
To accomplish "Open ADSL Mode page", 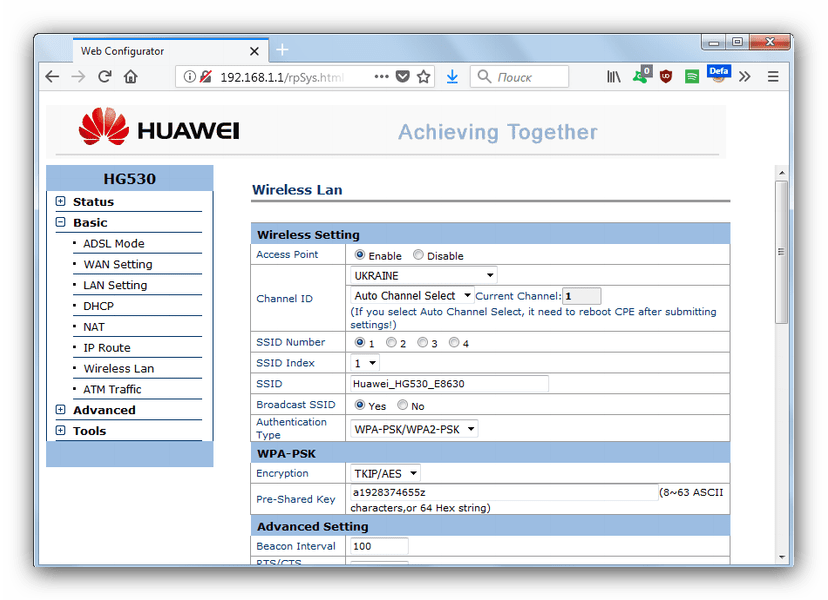I will point(114,243).
